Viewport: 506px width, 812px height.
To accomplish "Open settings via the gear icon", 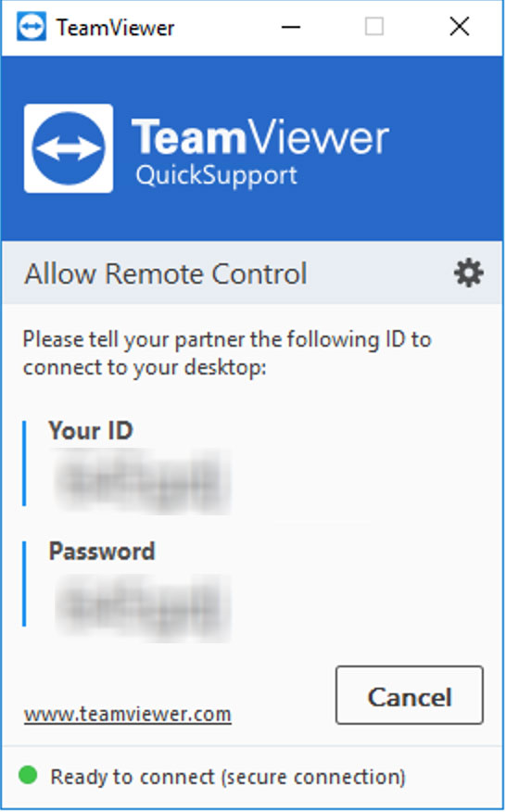I will point(469,273).
